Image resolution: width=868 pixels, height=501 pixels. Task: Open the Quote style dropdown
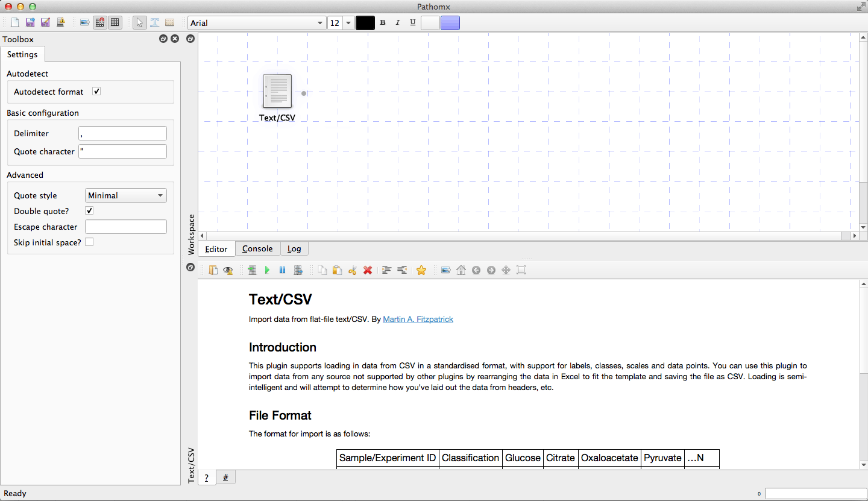pos(125,195)
